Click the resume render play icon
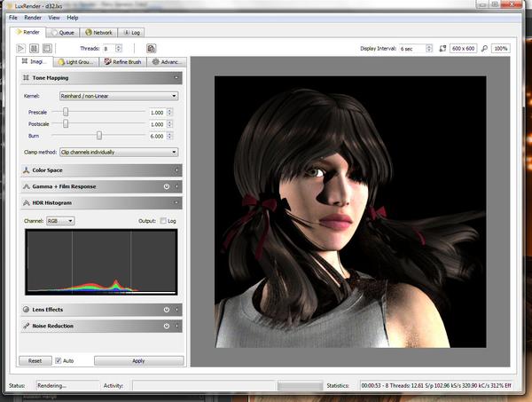Image resolution: width=532 pixels, height=402 pixels. point(22,48)
